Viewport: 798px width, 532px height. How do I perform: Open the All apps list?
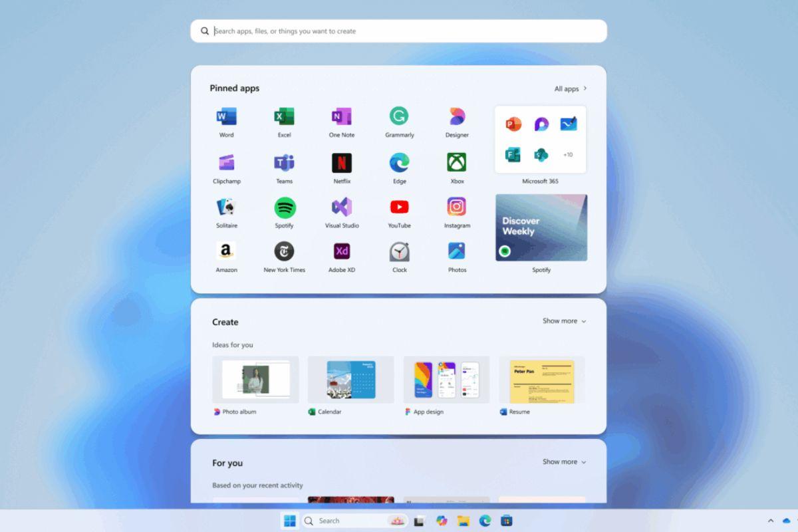(x=570, y=88)
